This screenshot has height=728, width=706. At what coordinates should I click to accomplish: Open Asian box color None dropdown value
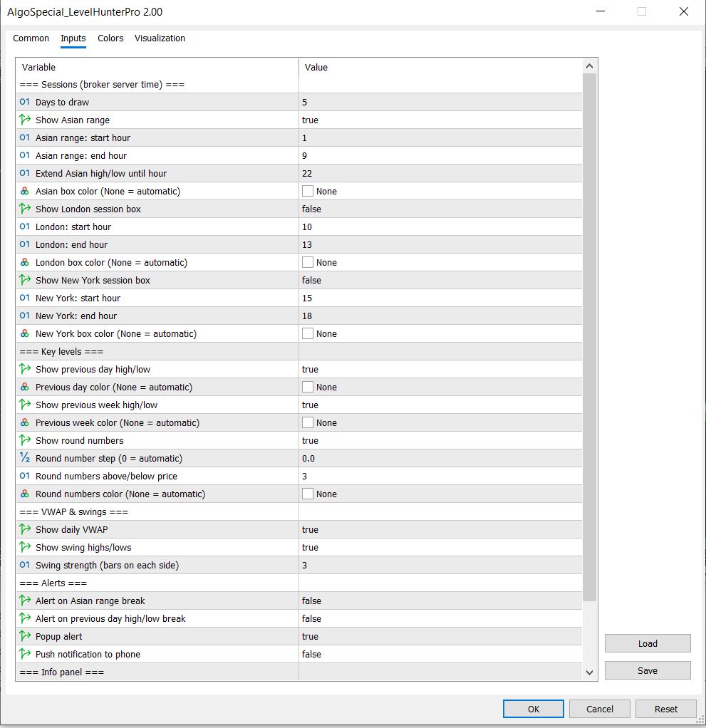pos(440,191)
